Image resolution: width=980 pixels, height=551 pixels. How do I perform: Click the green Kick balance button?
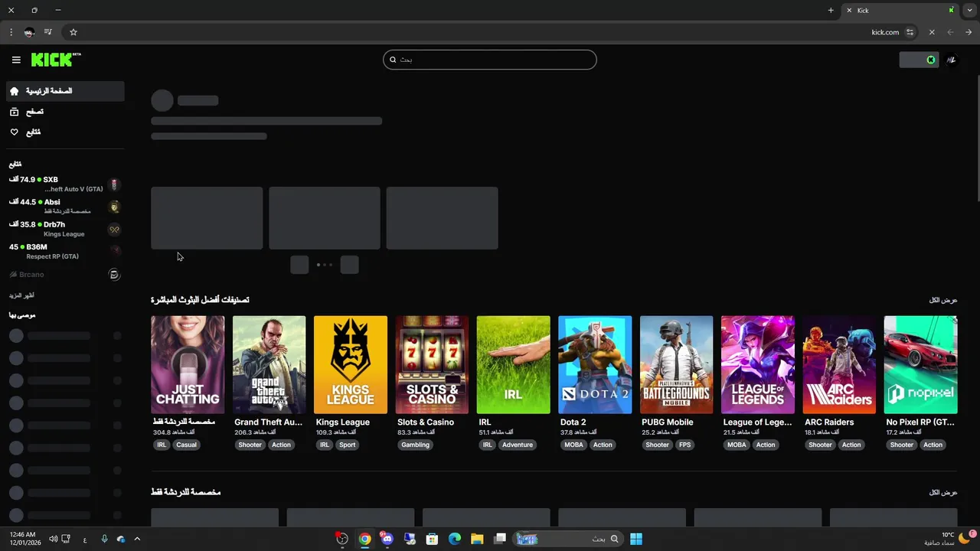[919, 60]
